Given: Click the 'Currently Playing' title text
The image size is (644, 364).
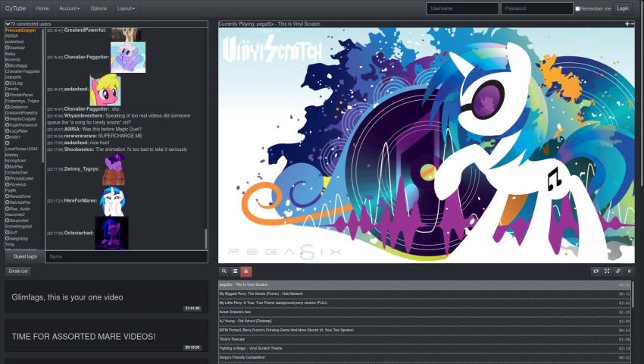Looking at the screenshot, I should pyautogui.click(x=269, y=24).
